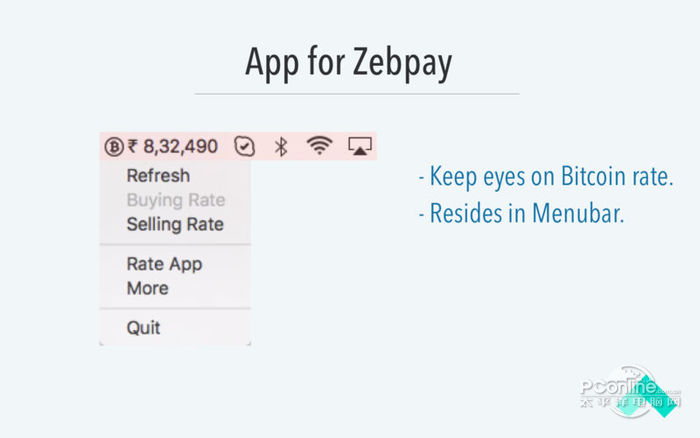700x438 pixels.
Task: Click the separator line above Quit
Action: pyautogui.click(x=175, y=308)
